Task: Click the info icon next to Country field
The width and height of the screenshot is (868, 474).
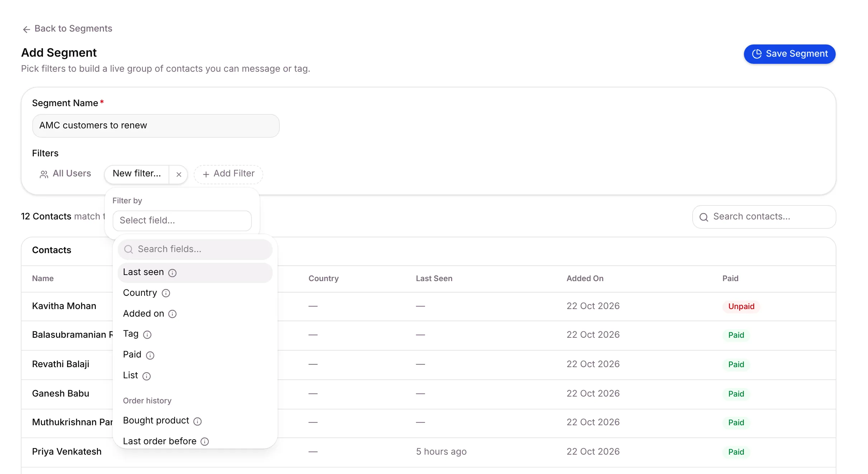Action: pos(166,293)
